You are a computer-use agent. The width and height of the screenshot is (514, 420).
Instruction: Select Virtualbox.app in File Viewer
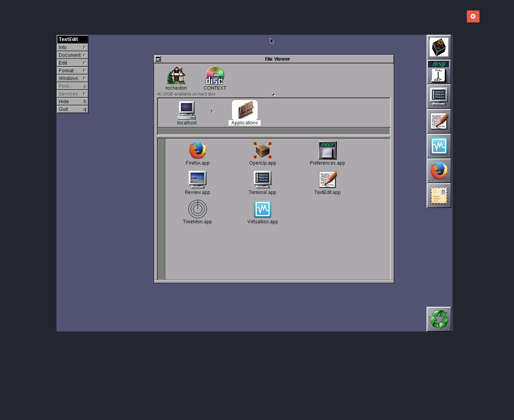click(263, 209)
